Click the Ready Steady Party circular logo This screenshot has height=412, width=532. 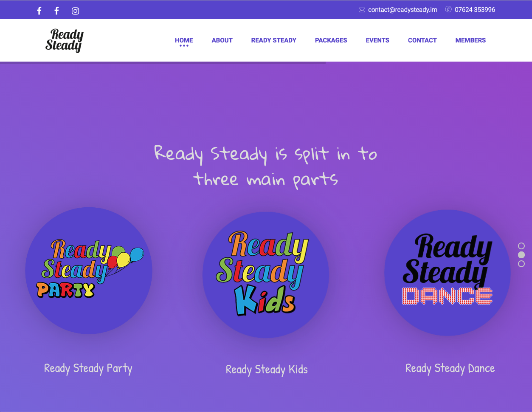coord(89,271)
